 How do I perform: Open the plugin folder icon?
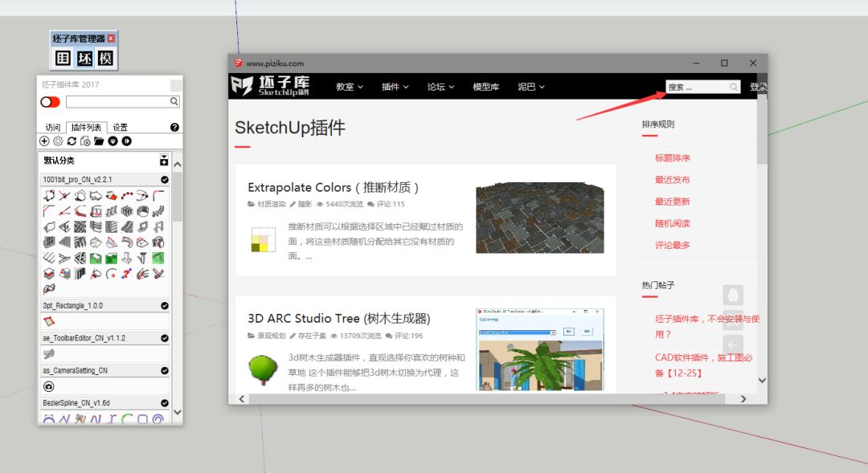pyautogui.click(x=99, y=141)
